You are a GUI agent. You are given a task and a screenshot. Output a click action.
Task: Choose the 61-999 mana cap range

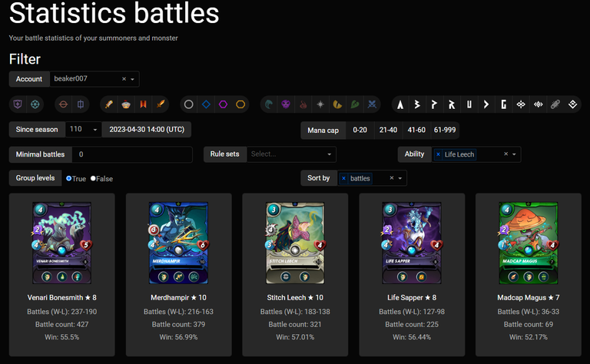tap(444, 130)
